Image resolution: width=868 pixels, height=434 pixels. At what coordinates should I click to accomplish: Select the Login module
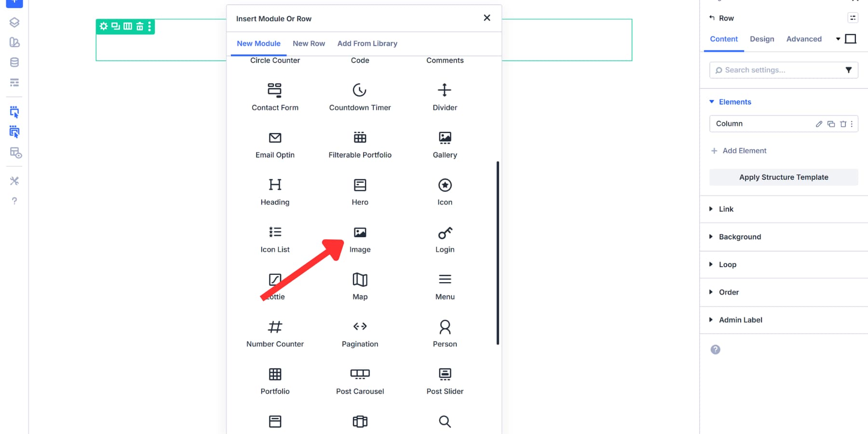pos(444,240)
